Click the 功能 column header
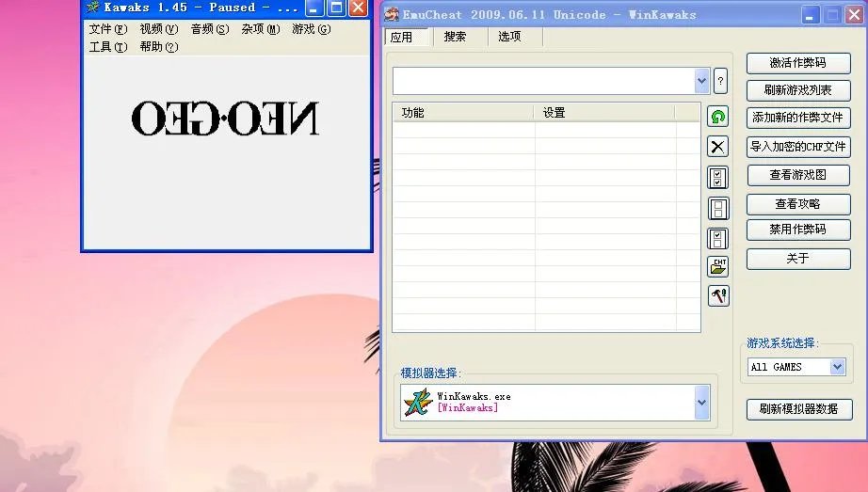Viewport: 868px width, 492px height. (x=463, y=113)
